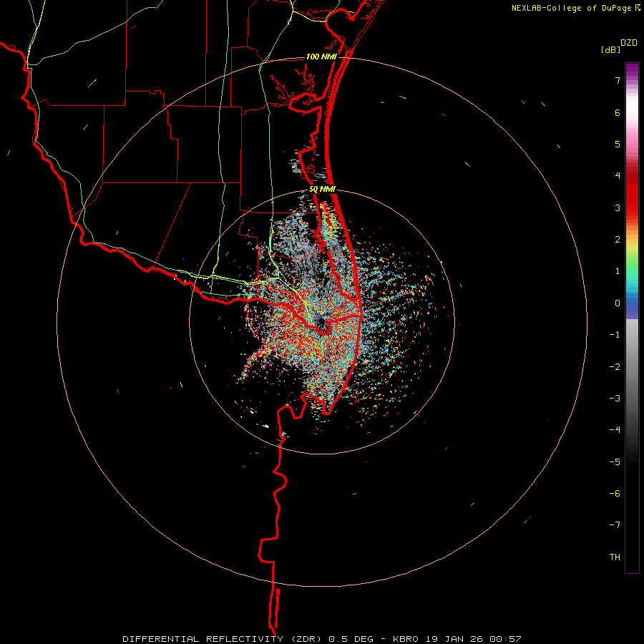The image size is (644, 644).
Task: Click the 100 NMI range ring label
Action: [x=321, y=57]
